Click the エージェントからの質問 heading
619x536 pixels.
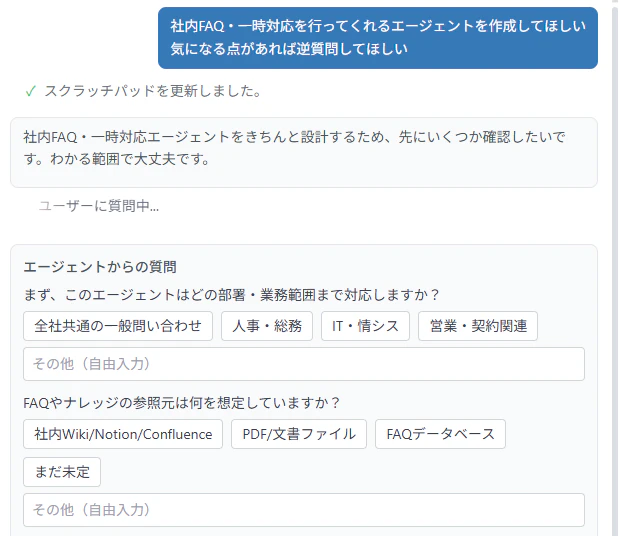(100, 267)
